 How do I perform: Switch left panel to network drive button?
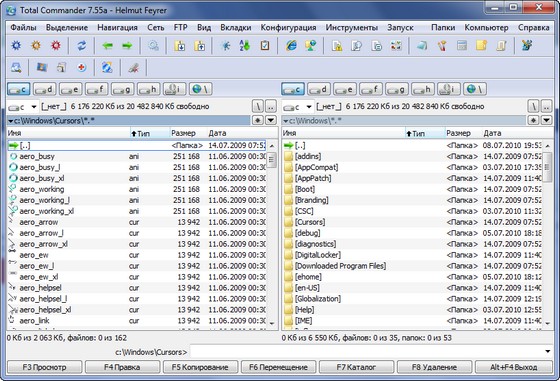coord(201,89)
